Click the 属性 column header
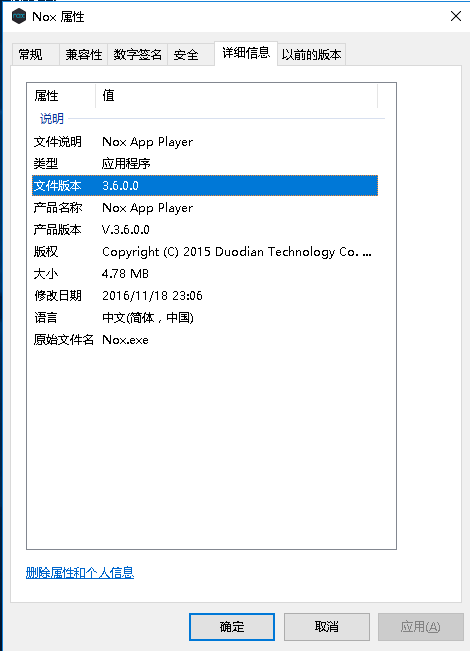The height and width of the screenshot is (651, 470). 61,95
